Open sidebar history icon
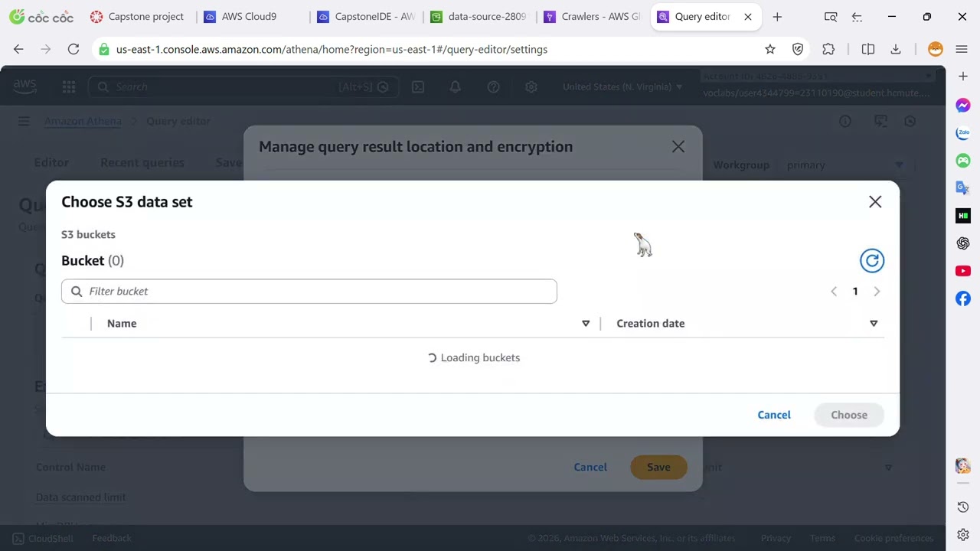 click(x=963, y=507)
